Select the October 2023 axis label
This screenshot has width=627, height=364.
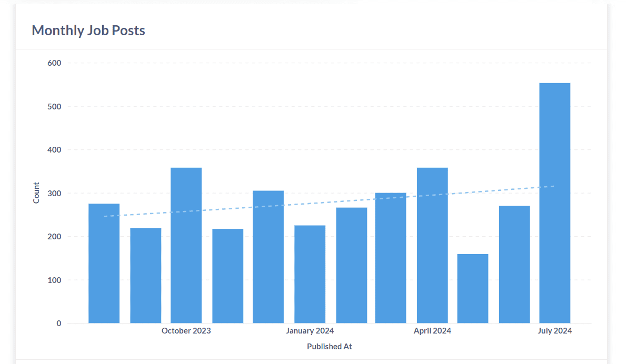click(x=185, y=330)
